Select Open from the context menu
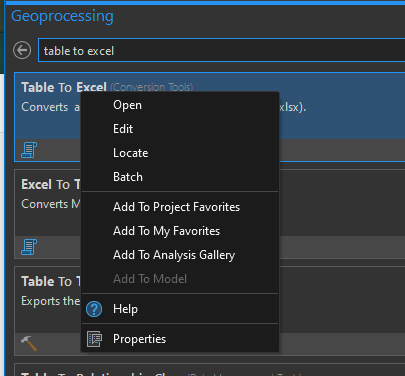Screen dimensions: 405x376 (180, 105)
